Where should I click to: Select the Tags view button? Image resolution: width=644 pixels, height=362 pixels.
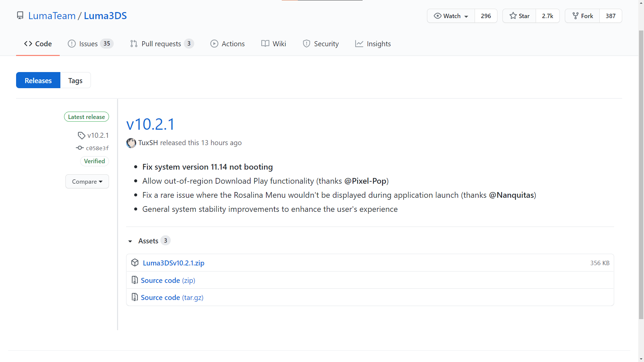coord(75,80)
